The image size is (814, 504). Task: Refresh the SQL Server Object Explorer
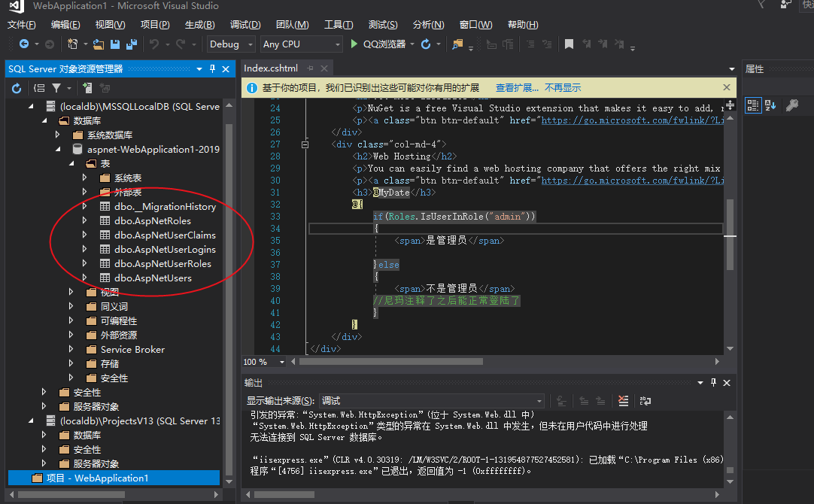[17, 88]
